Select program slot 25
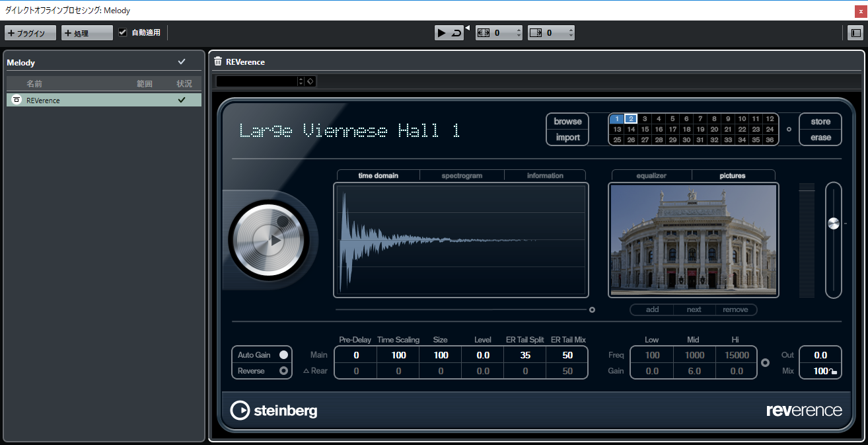This screenshot has height=445, width=868. [x=617, y=140]
